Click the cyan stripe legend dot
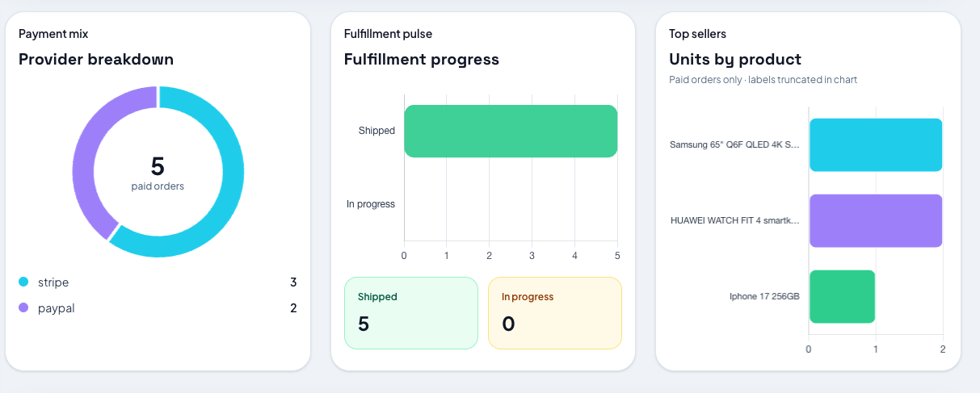980x393 pixels. coord(23,282)
